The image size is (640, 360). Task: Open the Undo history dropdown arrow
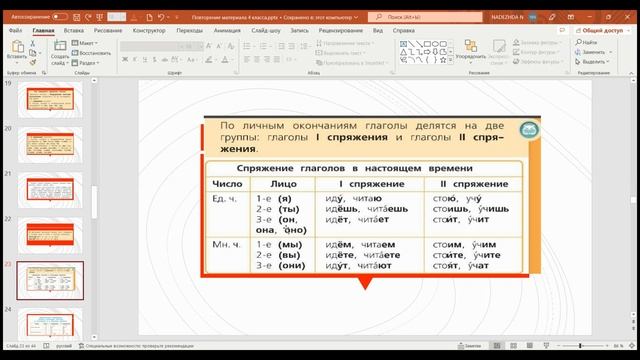[x=168, y=17]
